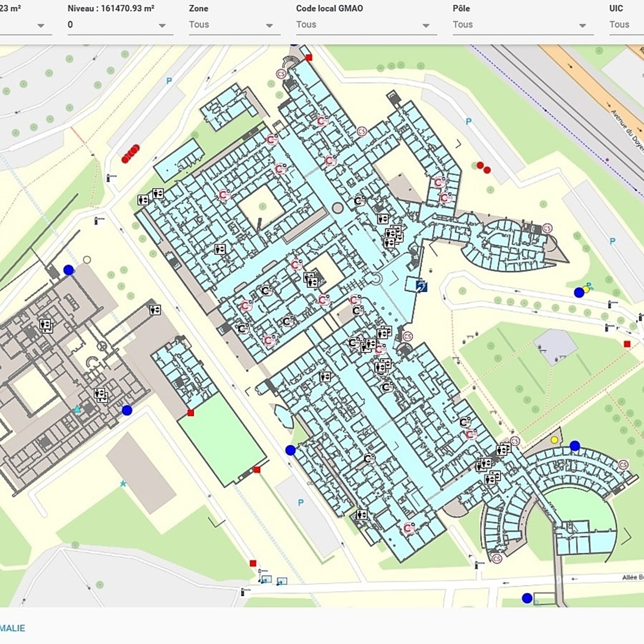Click restroom icon on gray building's detached arm

(155, 309)
